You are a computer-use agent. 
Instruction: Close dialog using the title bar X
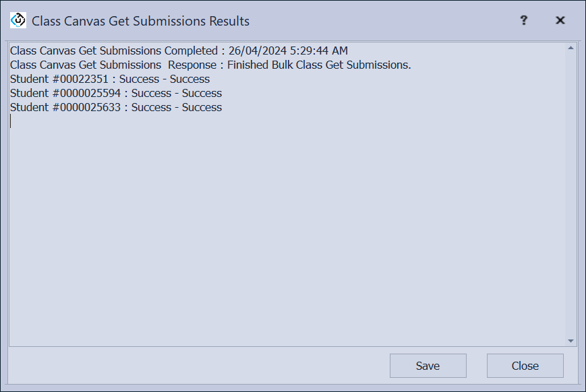point(560,20)
